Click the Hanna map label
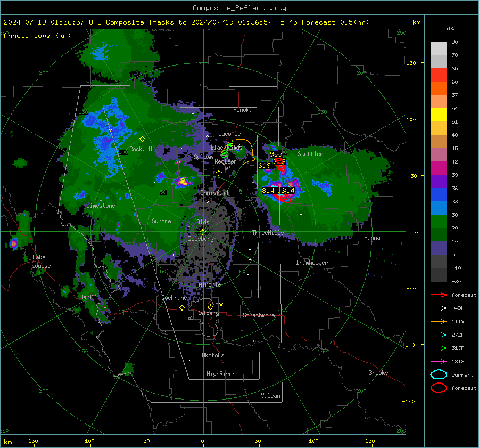This screenshot has height=448, width=479. click(372, 238)
